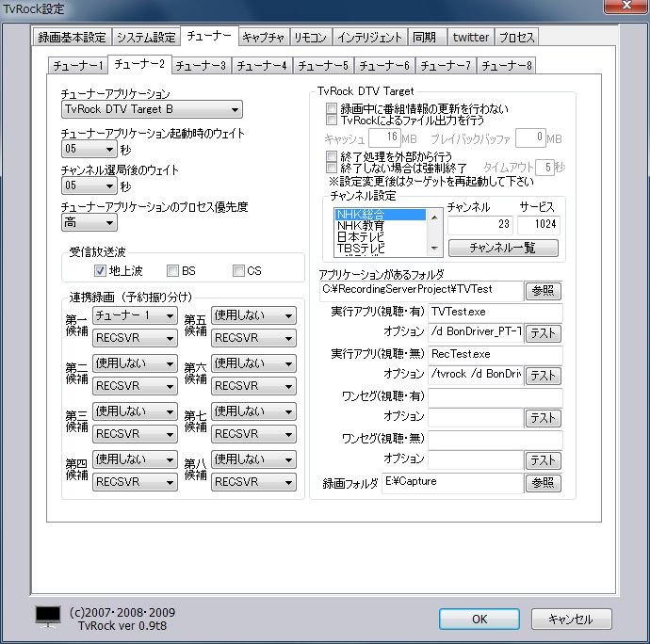This screenshot has width=650, height=644.
Task: Open the プロセス tab
Action: pos(516,38)
